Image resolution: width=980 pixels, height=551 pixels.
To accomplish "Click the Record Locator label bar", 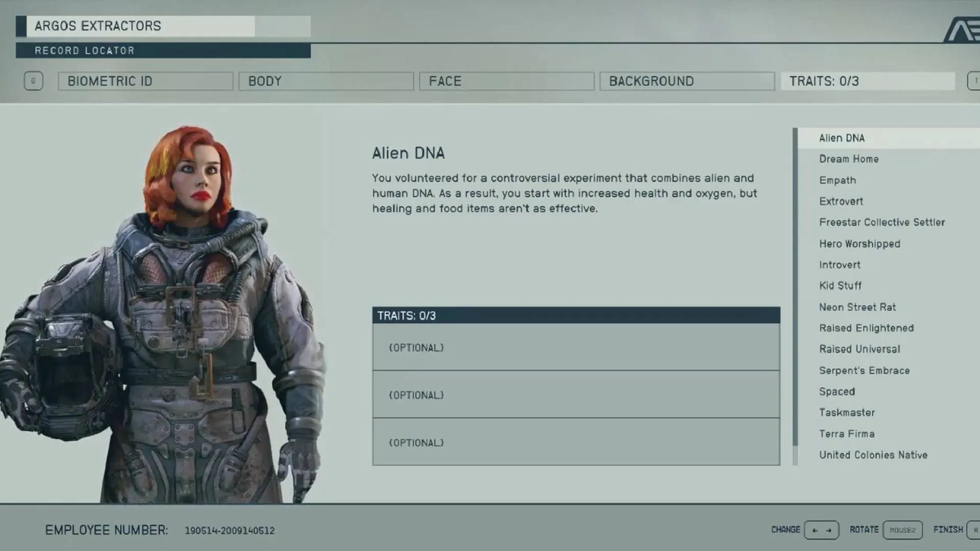I will pyautogui.click(x=163, y=51).
